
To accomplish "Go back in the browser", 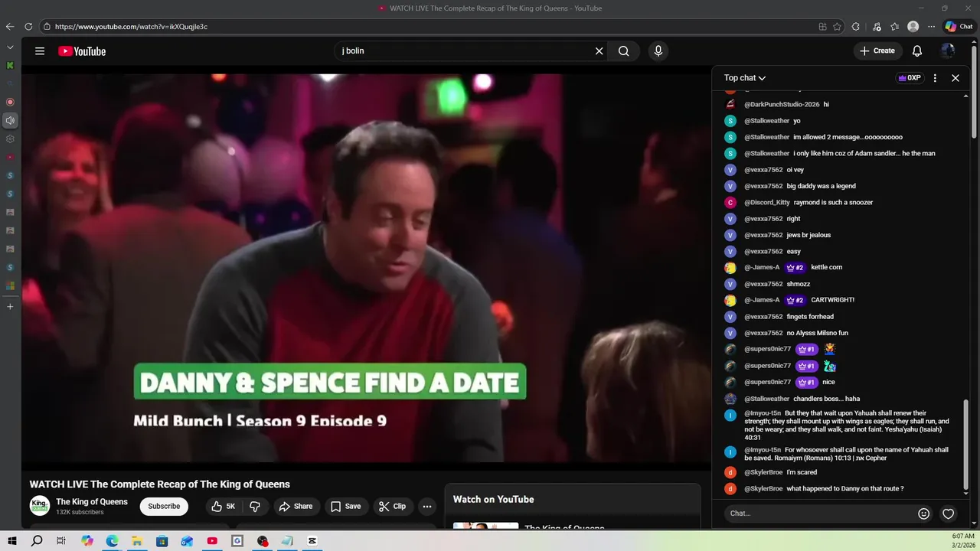I will coord(10,27).
